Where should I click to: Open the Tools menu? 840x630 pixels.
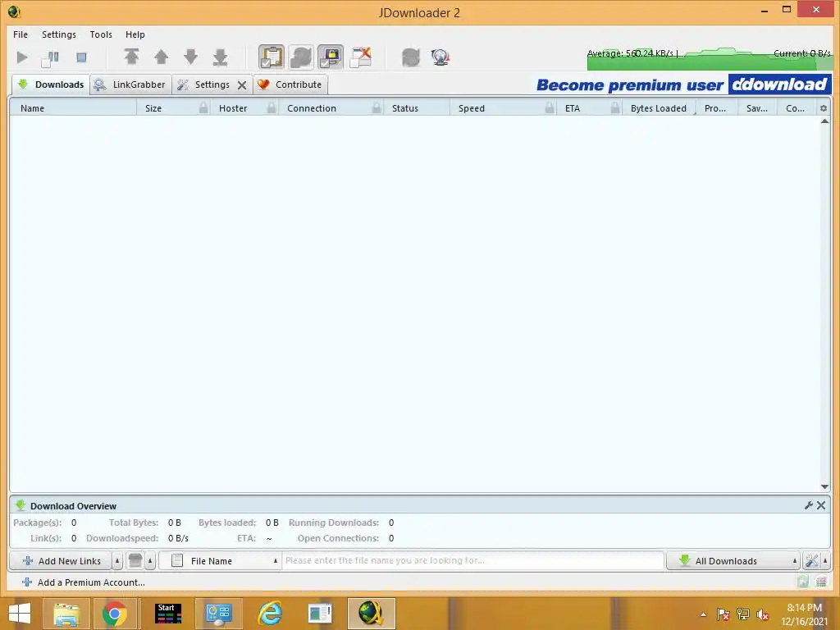(101, 34)
